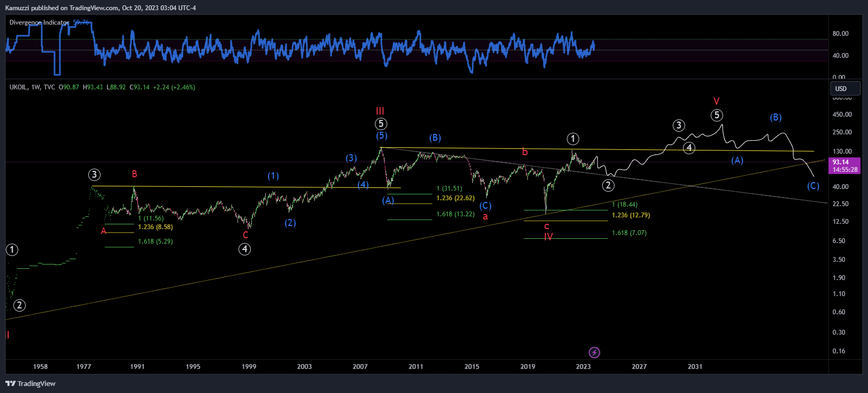Click the red wave V label

click(717, 101)
